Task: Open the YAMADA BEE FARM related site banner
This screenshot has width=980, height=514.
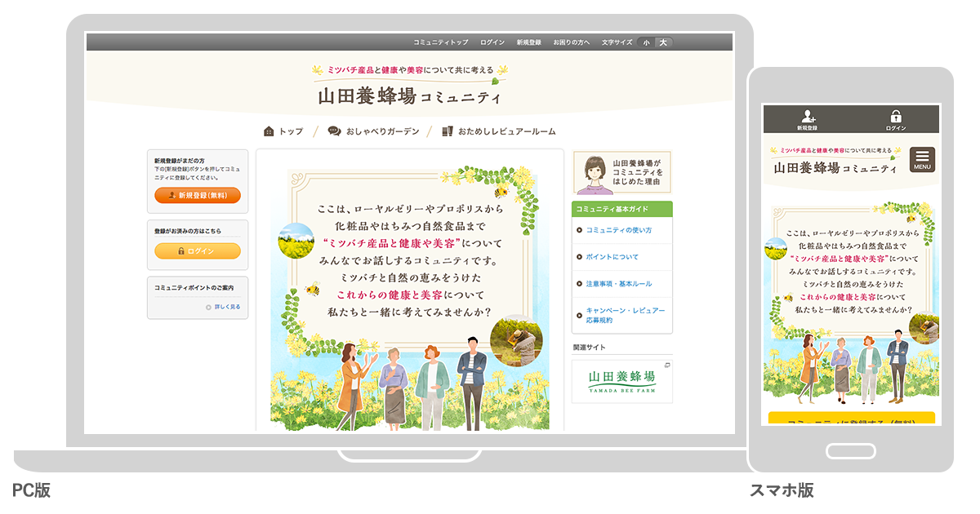Action: coord(622,382)
